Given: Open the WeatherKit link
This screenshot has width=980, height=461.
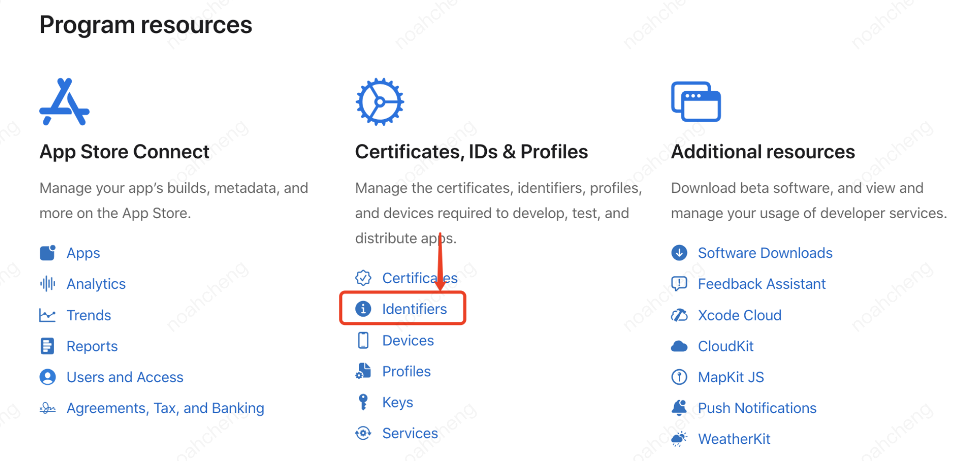Looking at the screenshot, I should click(733, 439).
